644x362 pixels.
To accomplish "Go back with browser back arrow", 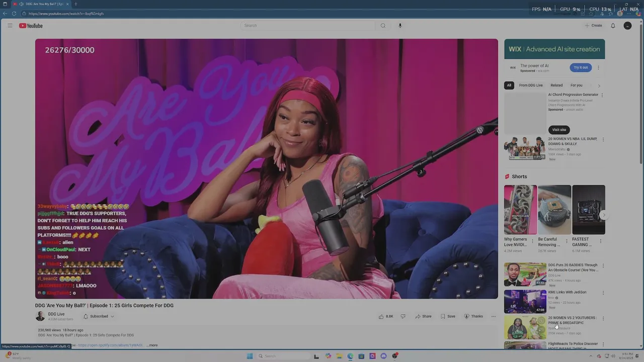I will click(x=5, y=14).
